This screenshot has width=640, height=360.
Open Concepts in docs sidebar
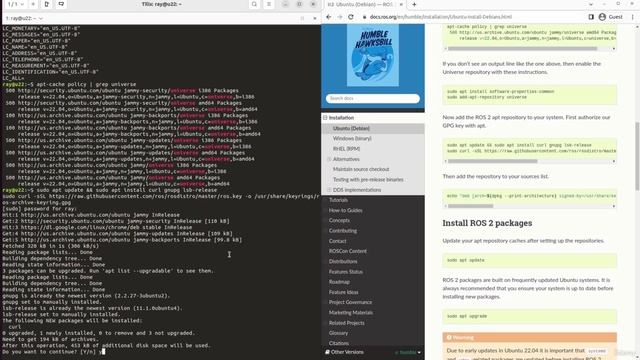coord(339,220)
